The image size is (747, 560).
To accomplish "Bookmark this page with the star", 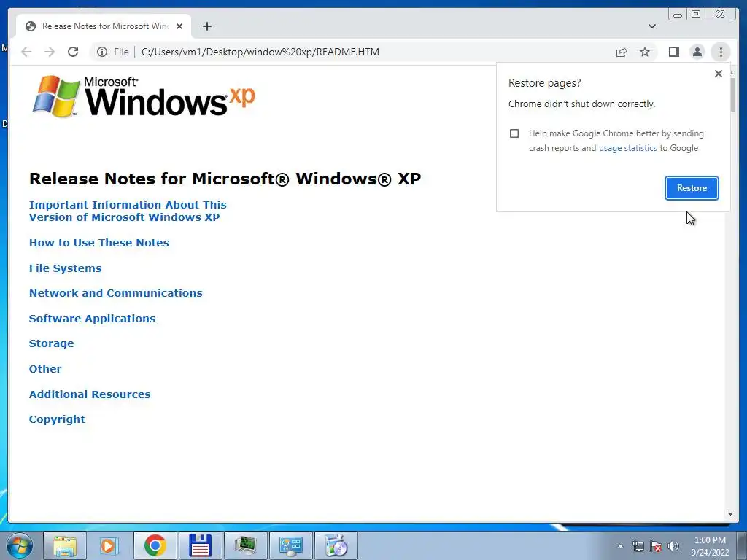I will point(645,52).
